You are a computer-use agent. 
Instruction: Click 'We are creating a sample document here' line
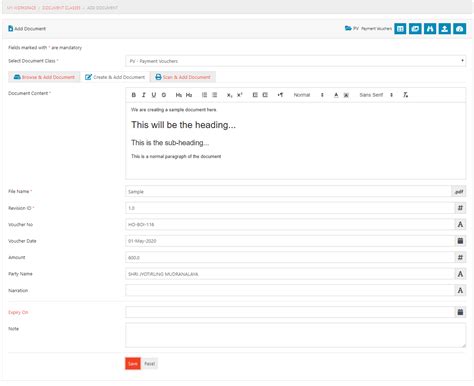(x=174, y=110)
